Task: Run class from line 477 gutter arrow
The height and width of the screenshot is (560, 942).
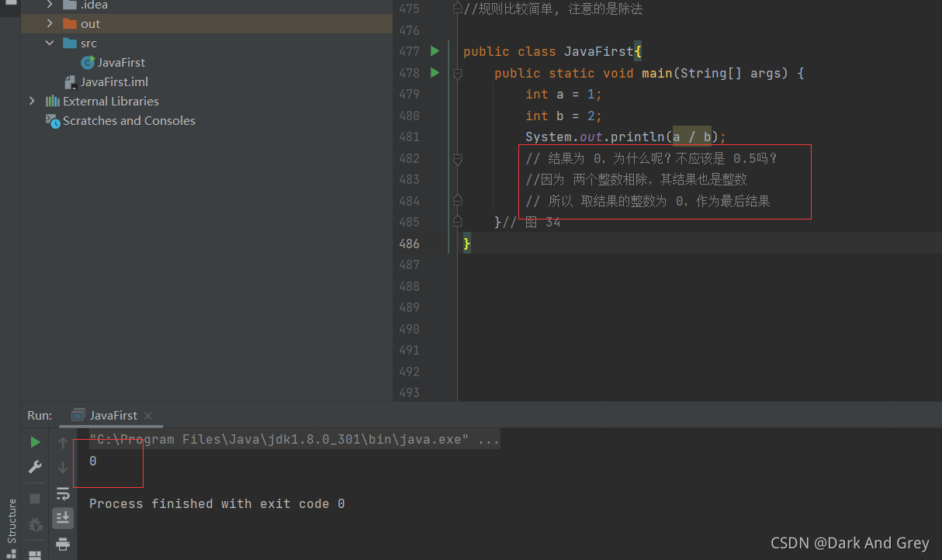Action: click(435, 51)
